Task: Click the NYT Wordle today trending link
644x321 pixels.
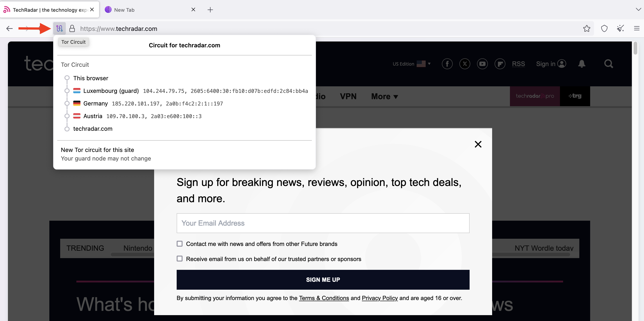Action: tap(544, 248)
